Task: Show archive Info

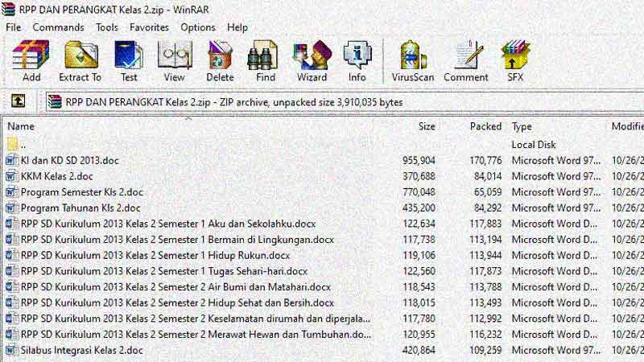Action: click(x=357, y=55)
